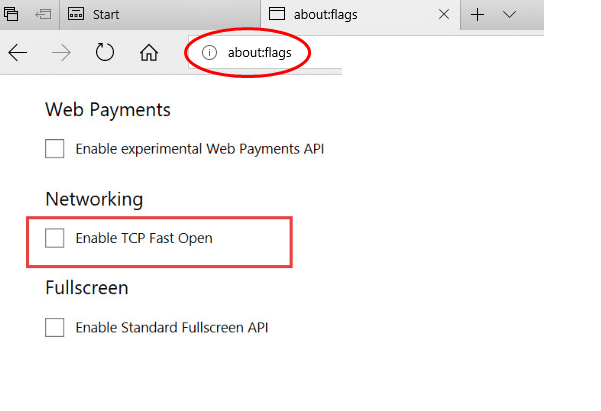
Task: Click the Start tab page icon
Action: (x=76, y=14)
